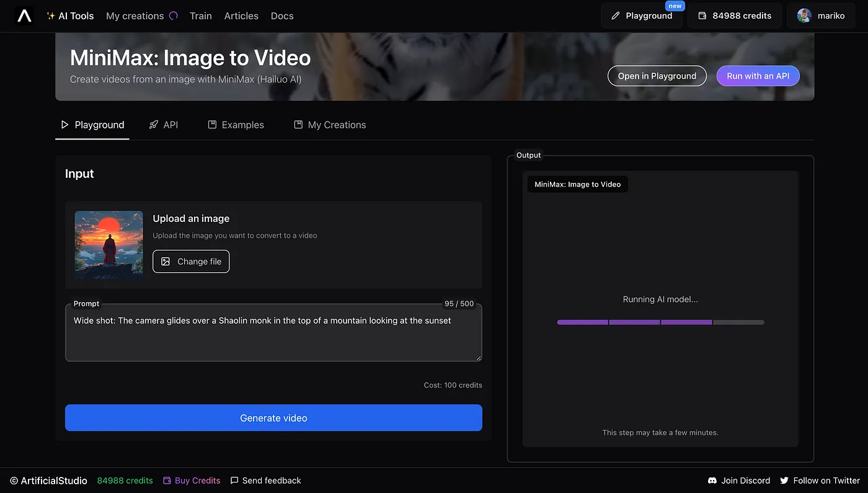
Task: Click the Generate video button
Action: tap(273, 418)
